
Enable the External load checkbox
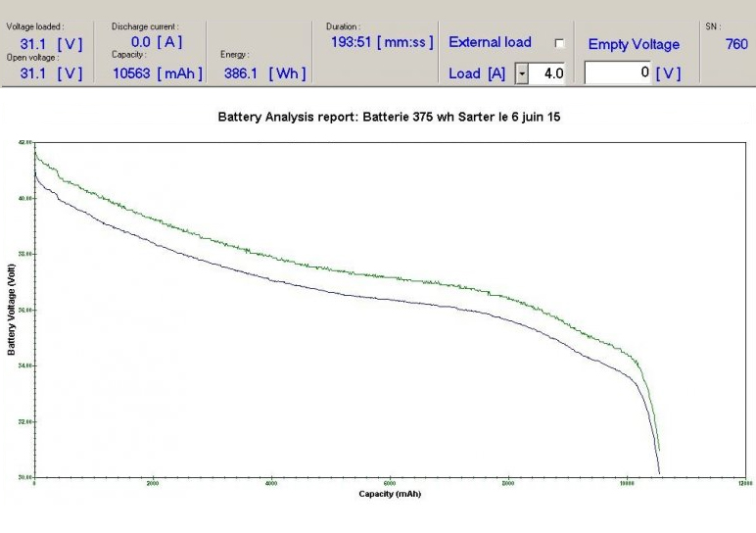click(x=559, y=43)
